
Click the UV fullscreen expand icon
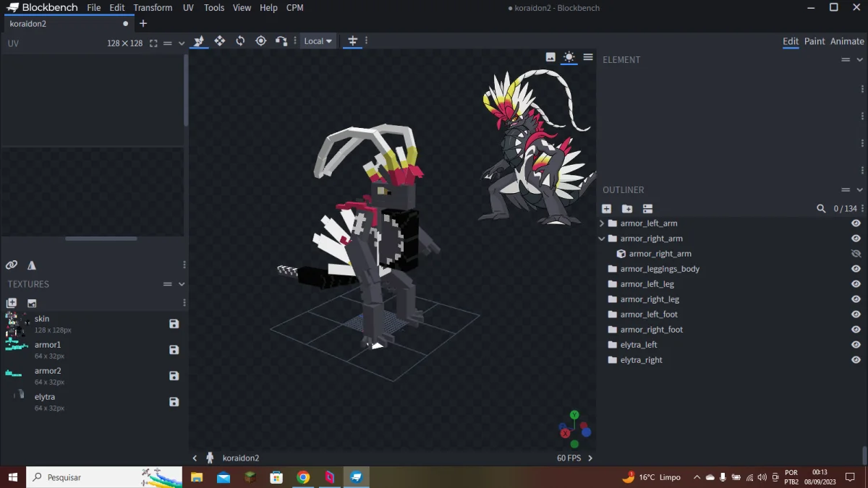tap(153, 43)
